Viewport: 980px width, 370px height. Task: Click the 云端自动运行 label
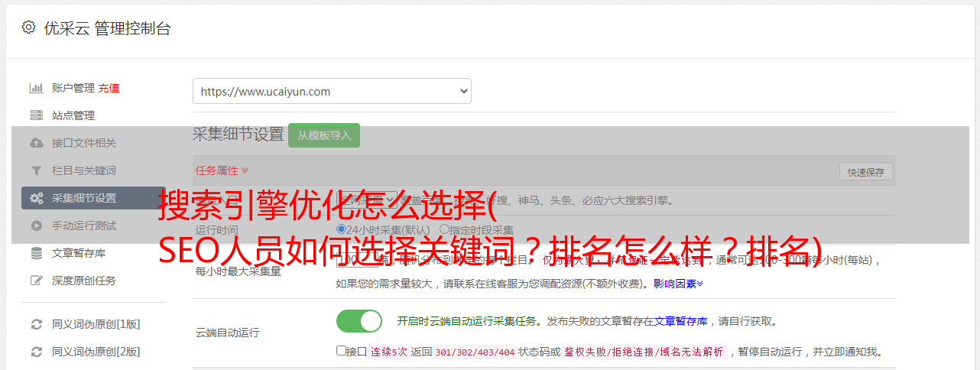click(227, 333)
